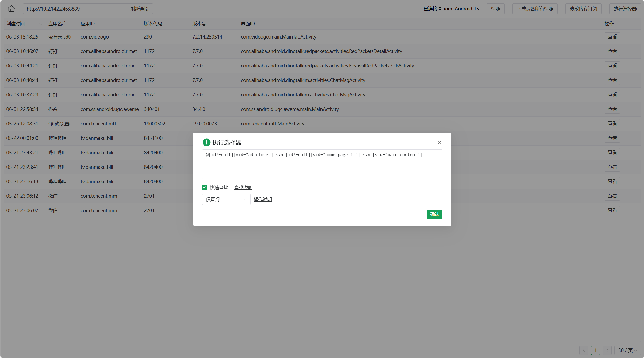Screen dimensions: 644x358
Task: Click the 快照 toolbar button
Action: 495,9
